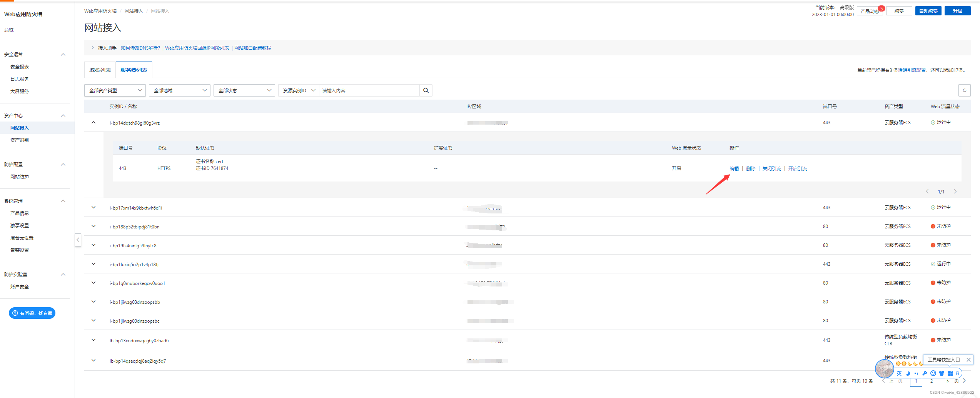Collapse the 防护实验室 sidebar section

click(63, 275)
